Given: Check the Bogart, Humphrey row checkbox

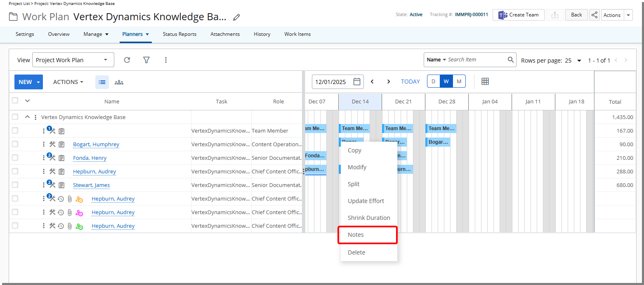Looking at the screenshot, I should [15, 144].
